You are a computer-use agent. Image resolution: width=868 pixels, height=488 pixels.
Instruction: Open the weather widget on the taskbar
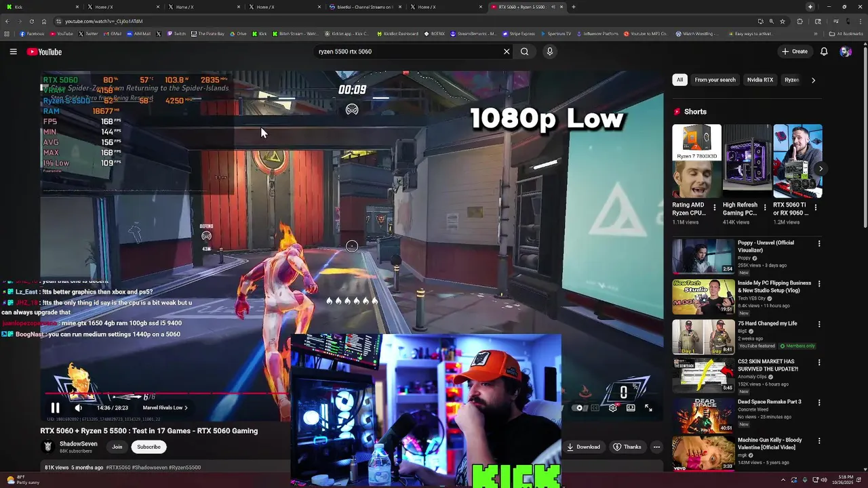click(x=22, y=480)
